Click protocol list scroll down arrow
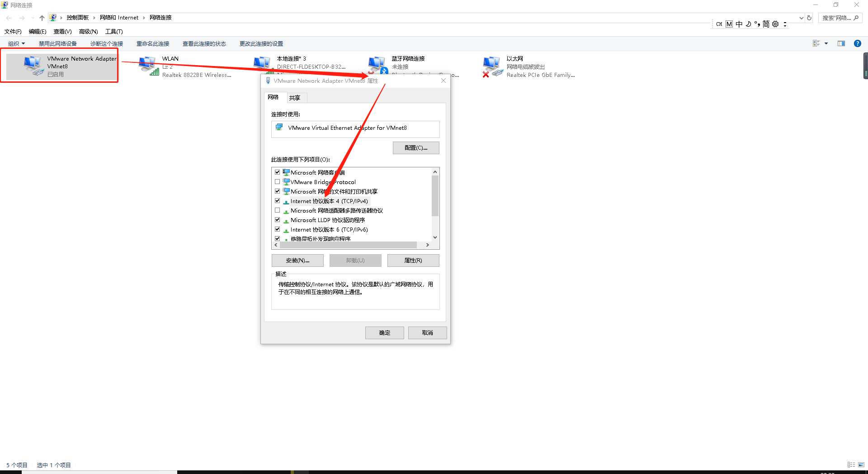The height and width of the screenshot is (474, 868). click(435, 237)
